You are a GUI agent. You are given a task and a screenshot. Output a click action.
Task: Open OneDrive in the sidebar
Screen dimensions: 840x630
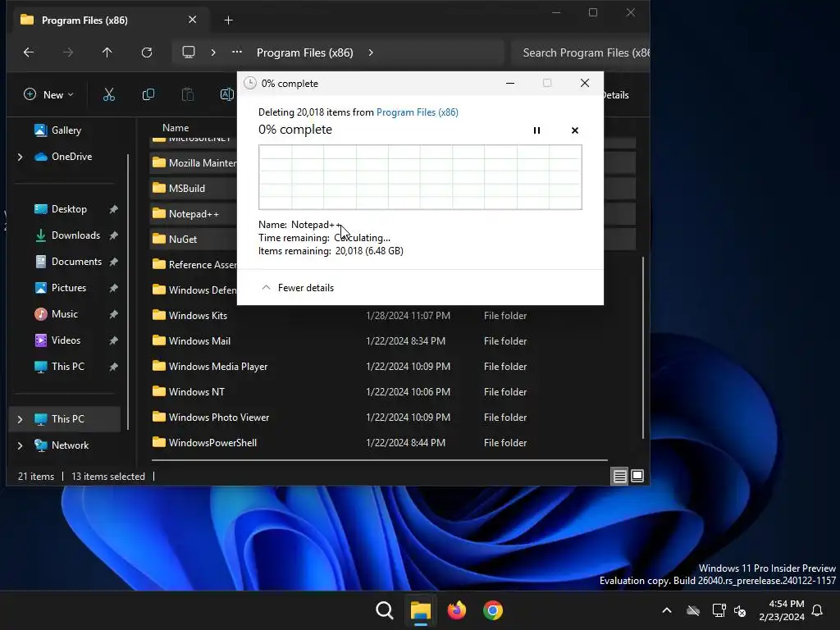[63, 157]
